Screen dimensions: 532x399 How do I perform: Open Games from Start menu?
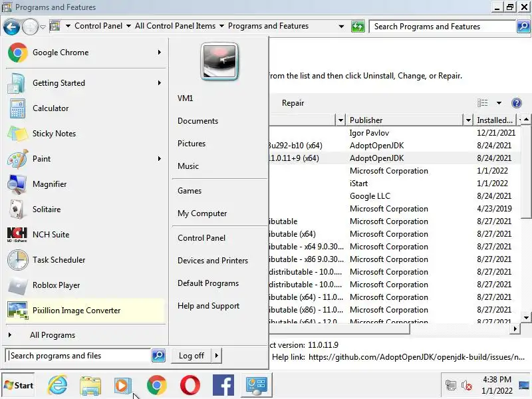pos(190,191)
